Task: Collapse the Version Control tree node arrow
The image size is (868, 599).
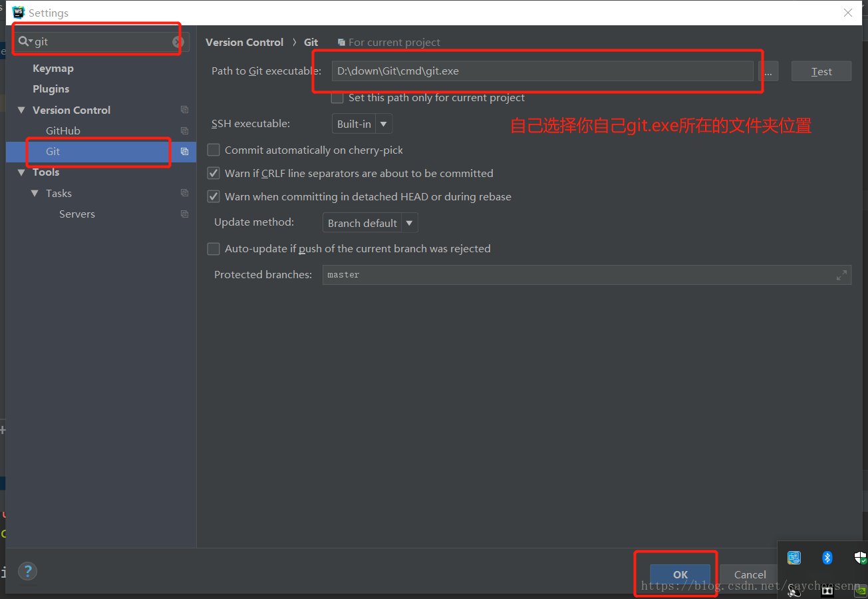Action: tap(21, 110)
